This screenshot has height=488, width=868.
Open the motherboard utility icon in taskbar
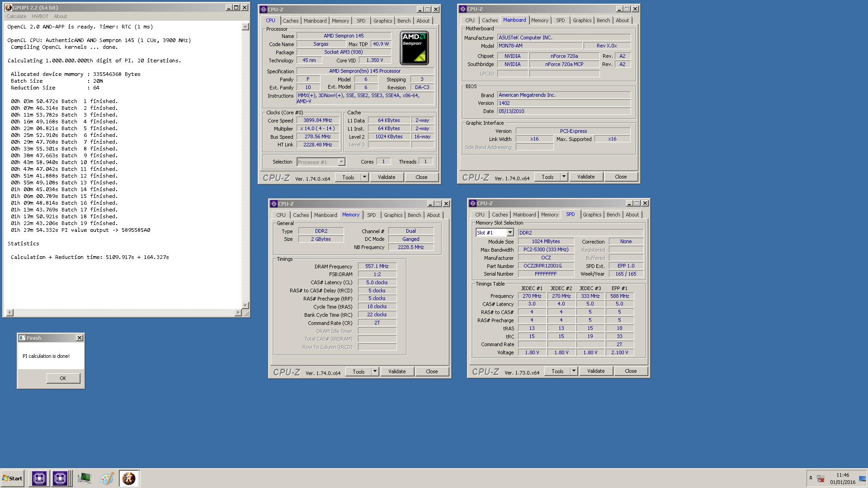[x=84, y=478]
